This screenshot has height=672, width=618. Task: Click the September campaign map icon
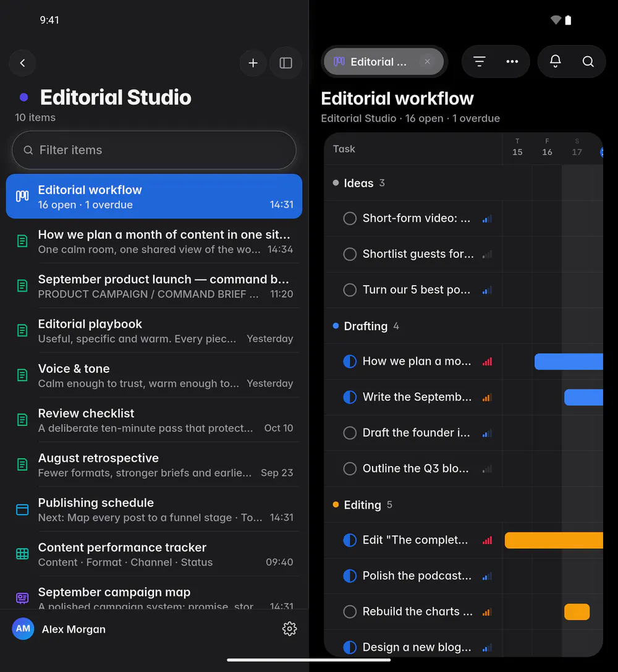22,598
